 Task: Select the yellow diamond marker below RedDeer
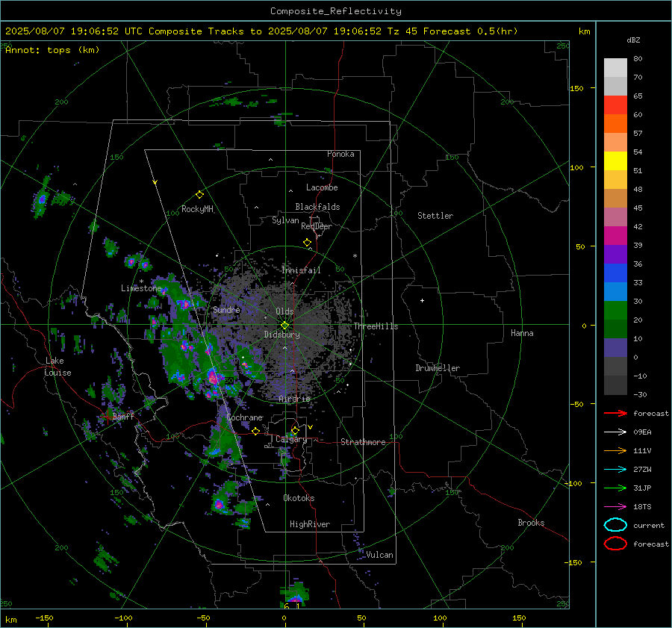click(x=307, y=243)
